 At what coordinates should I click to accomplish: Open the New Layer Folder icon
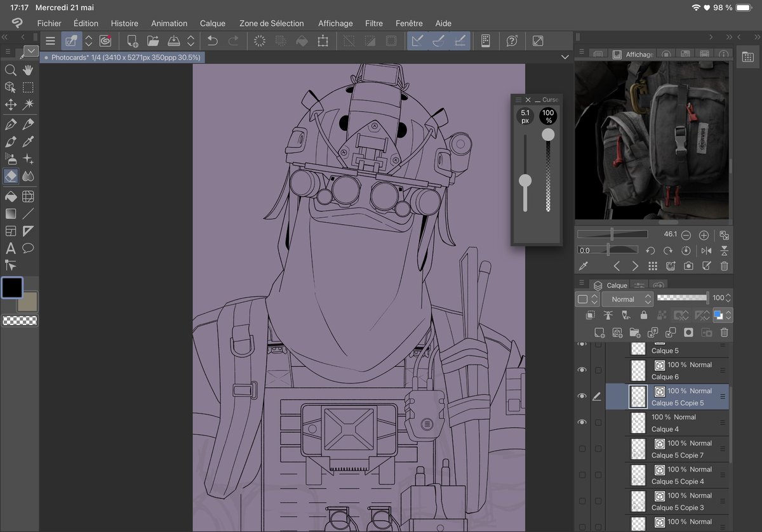coord(634,332)
